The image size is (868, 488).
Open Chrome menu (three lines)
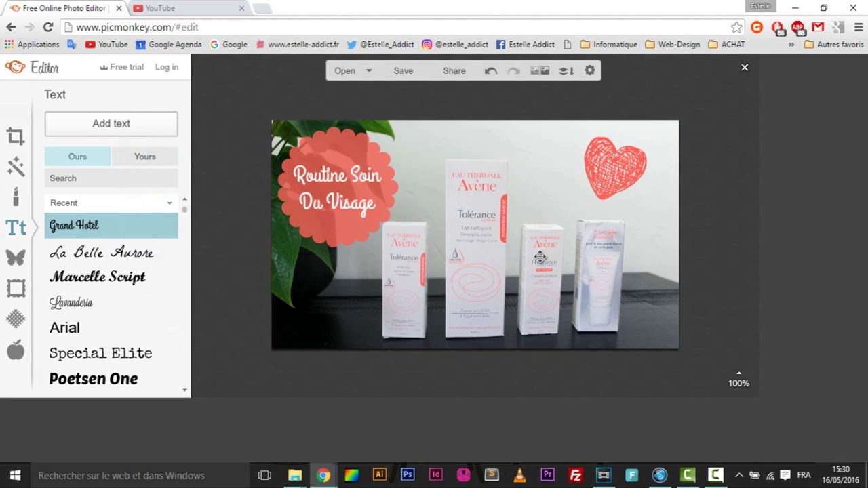857,27
